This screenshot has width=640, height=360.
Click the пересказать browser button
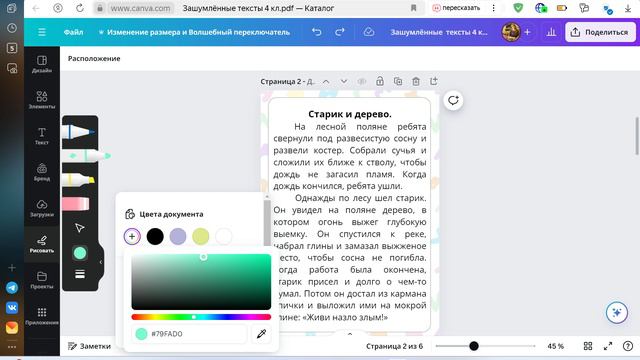(456, 8)
